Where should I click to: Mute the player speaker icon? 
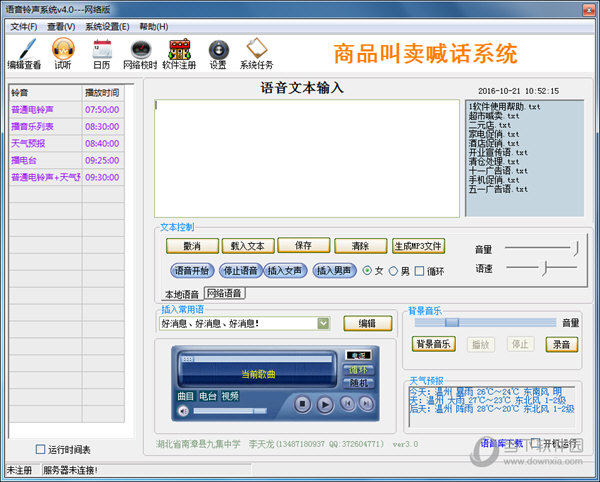tap(184, 411)
